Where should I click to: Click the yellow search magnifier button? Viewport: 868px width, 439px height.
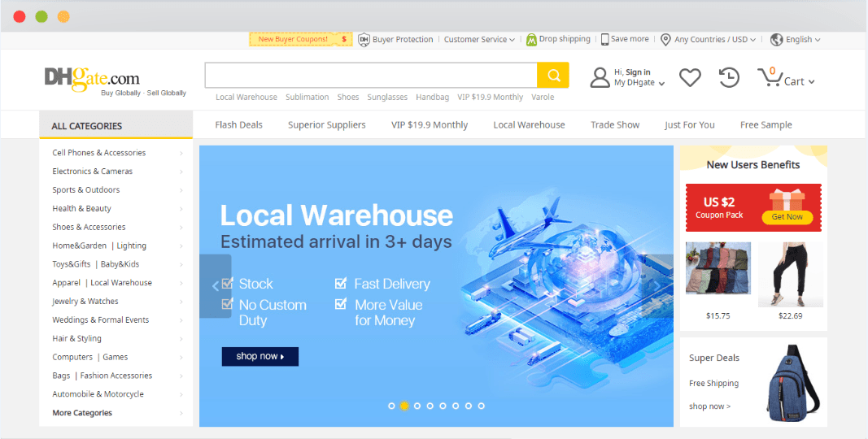point(552,75)
